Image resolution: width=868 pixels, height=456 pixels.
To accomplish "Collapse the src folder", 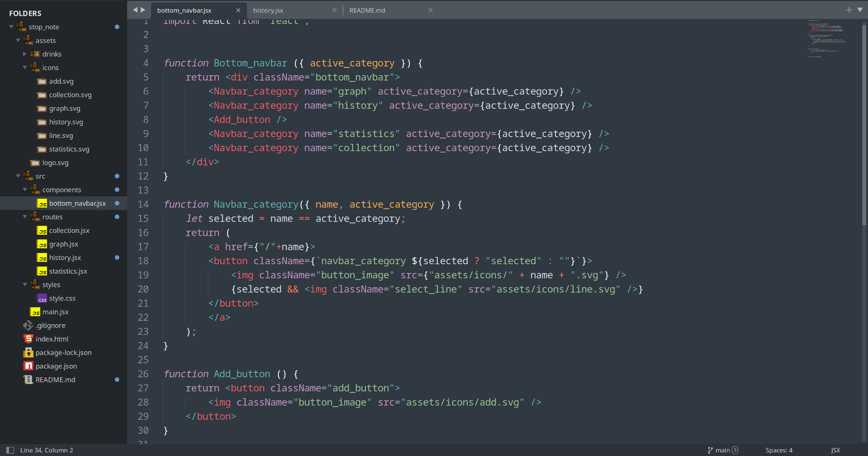I will point(18,176).
